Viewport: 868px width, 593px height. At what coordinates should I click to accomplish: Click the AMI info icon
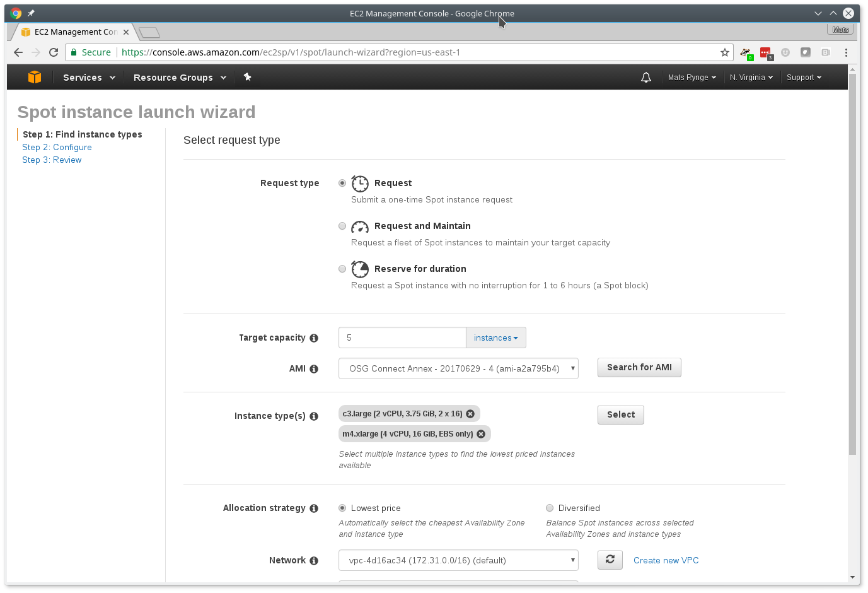pyautogui.click(x=314, y=369)
